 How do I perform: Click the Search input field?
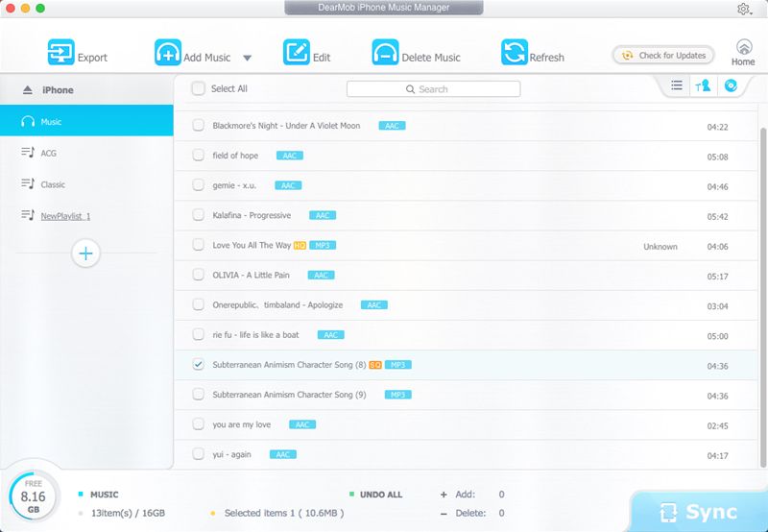(434, 89)
